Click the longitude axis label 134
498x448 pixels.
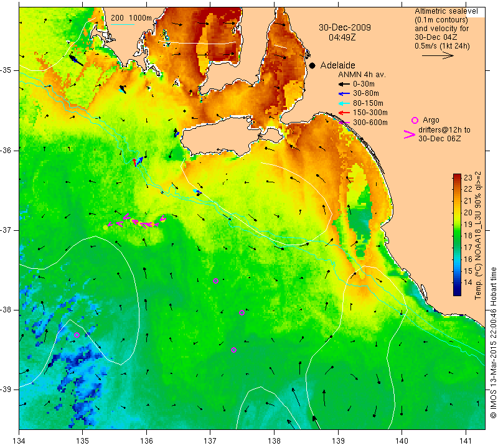point(19,441)
